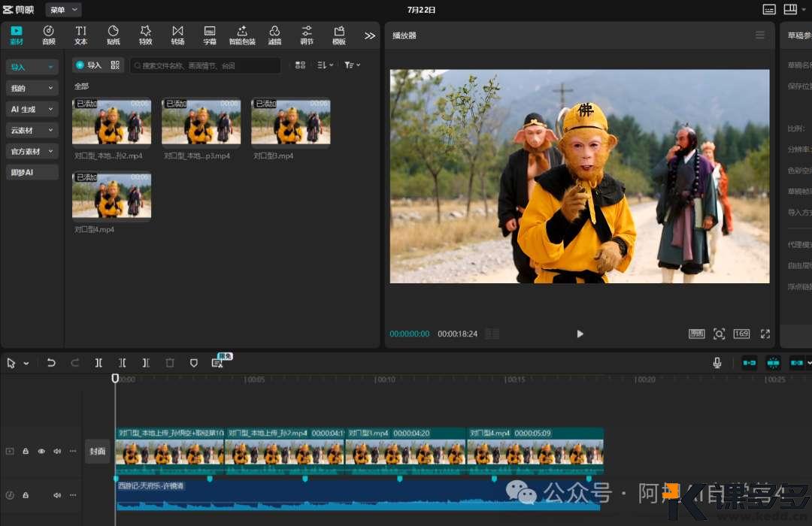Select the 西游记 audio clip

(x=358, y=495)
